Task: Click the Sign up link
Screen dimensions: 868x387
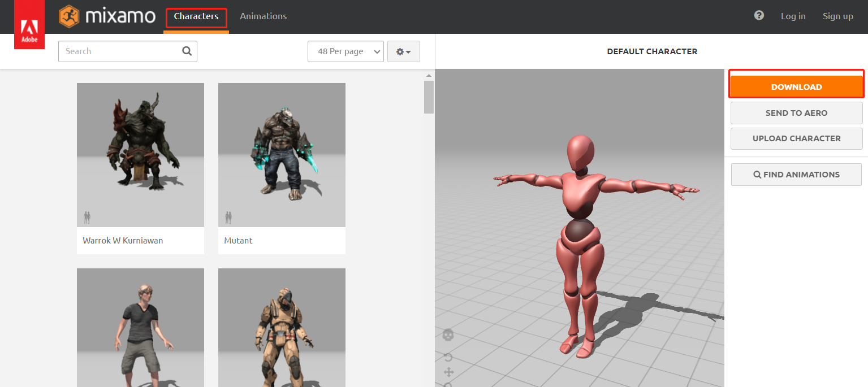Action: pyautogui.click(x=837, y=16)
